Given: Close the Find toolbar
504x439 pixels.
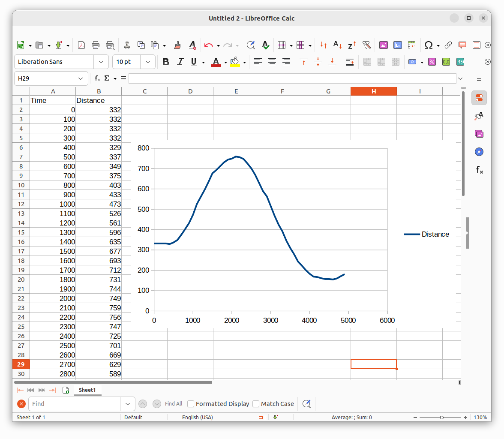Looking at the screenshot, I should click(x=21, y=404).
